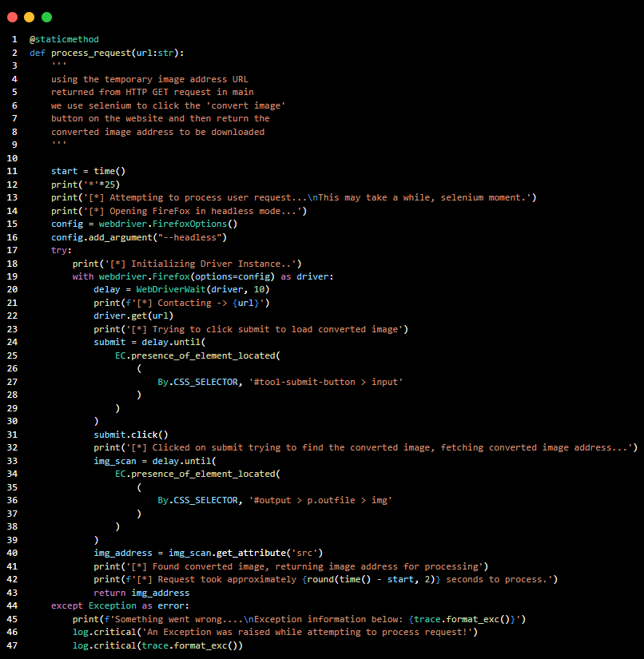
Task: Click the 'try:' keyword
Action: point(62,251)
